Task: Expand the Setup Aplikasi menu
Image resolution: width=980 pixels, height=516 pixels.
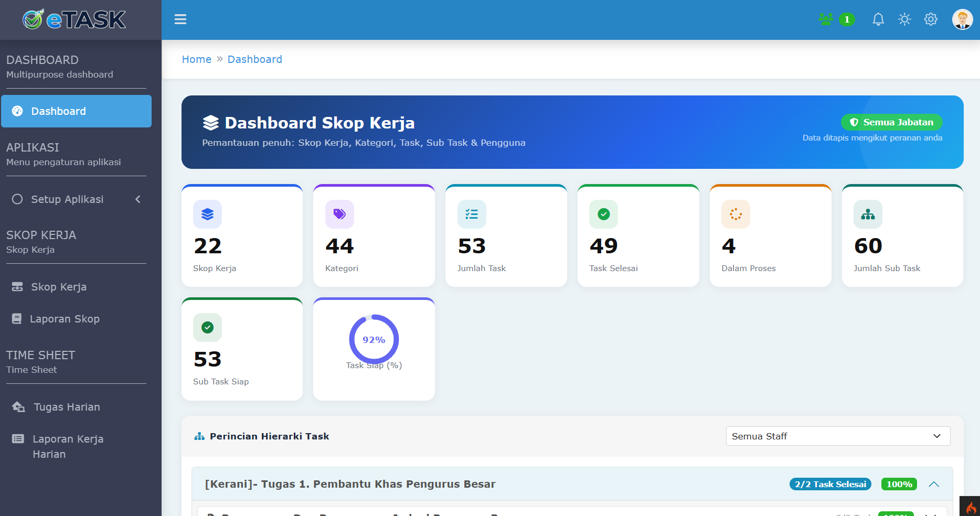Action: 76,199
